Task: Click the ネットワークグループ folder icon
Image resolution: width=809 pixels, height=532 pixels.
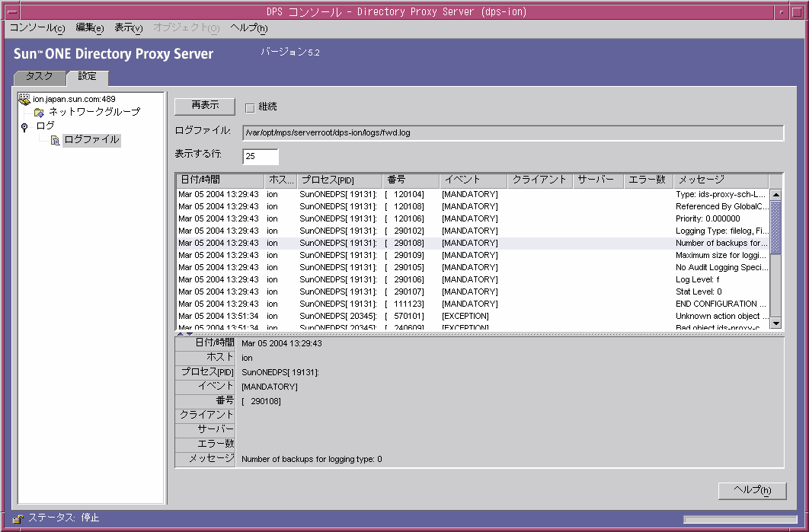Action: [39, 113]
